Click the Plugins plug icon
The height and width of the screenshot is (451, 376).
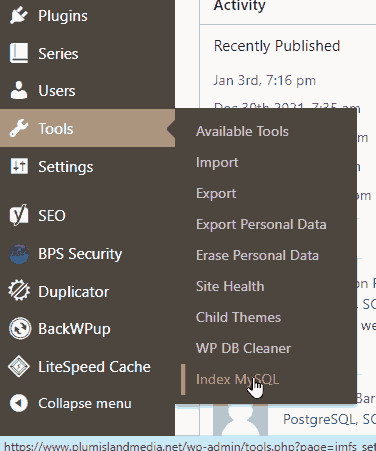19,16
